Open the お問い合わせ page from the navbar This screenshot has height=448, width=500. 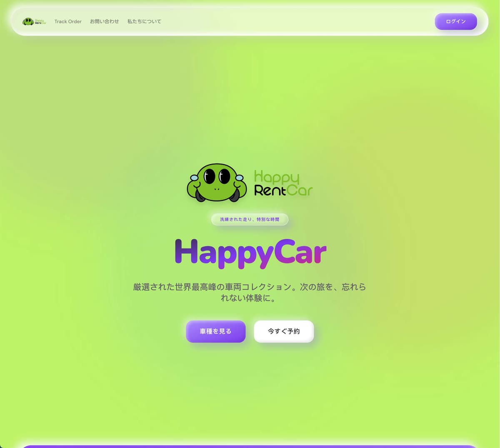coord(105,21)
